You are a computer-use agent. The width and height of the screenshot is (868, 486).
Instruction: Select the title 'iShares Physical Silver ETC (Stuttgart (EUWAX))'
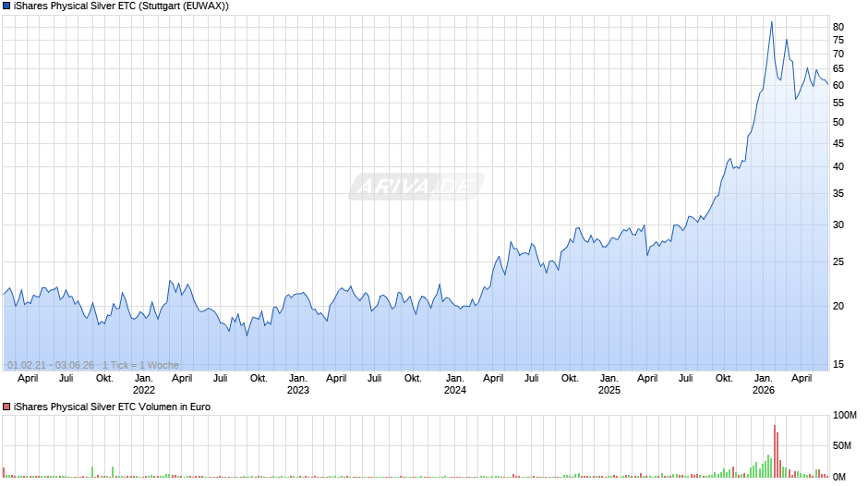[x=121, y=6]
